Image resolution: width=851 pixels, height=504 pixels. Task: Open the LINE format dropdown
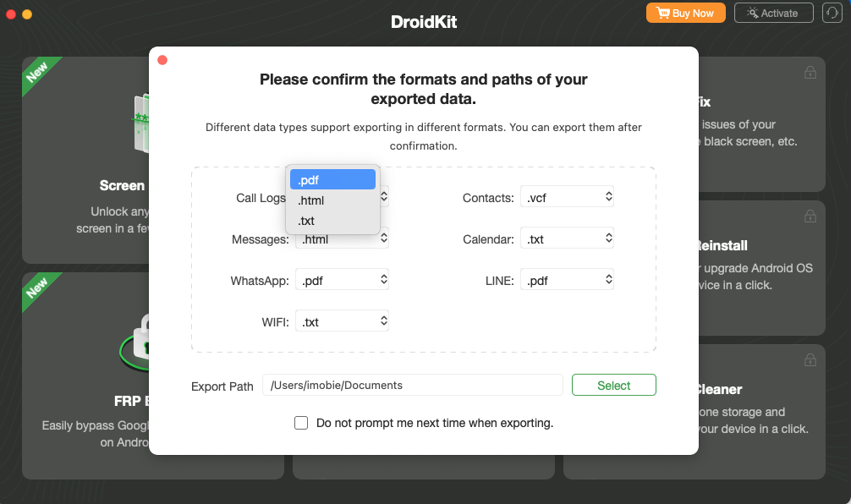pyautogui.click(x=567, y=279)
